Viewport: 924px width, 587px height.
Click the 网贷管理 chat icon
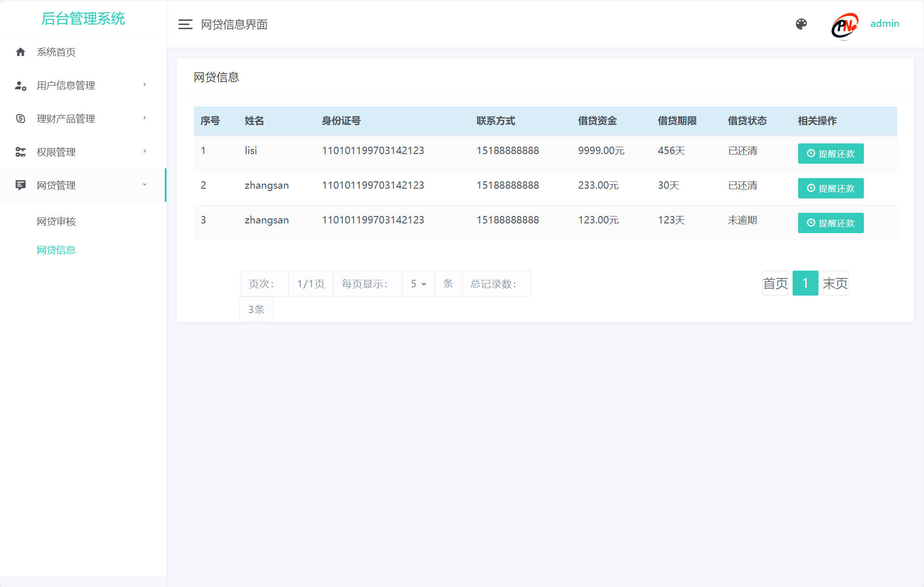tap(20, 185)
